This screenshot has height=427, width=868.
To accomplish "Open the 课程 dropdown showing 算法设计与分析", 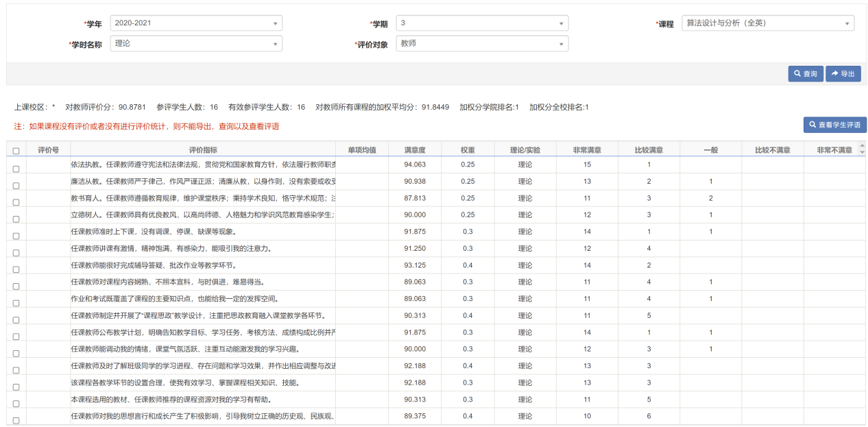I will pos(768,23).
